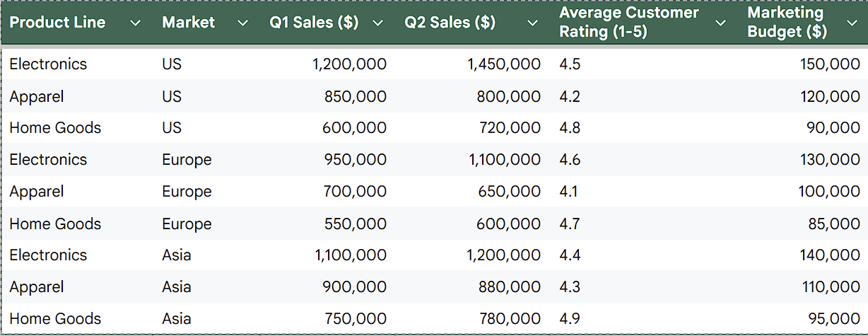
Task: Select the marketing budget cell showing 85,000
Action: tap(834, 224)
